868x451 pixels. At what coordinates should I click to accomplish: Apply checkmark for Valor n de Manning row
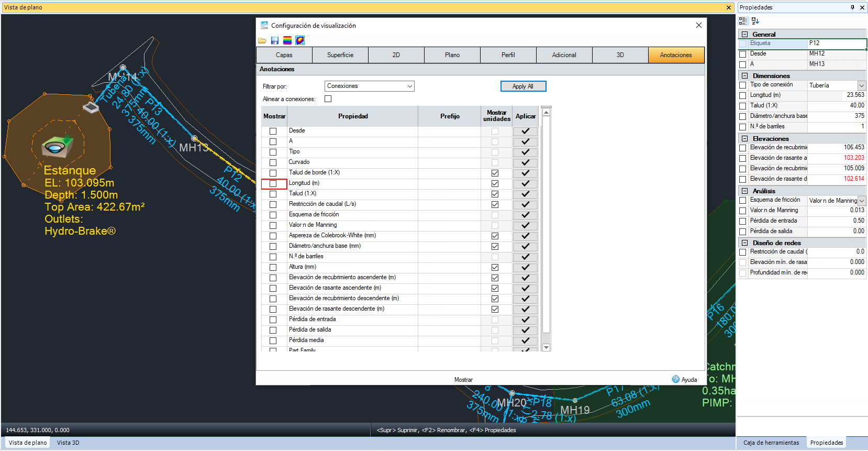click(x=525, y=225)
